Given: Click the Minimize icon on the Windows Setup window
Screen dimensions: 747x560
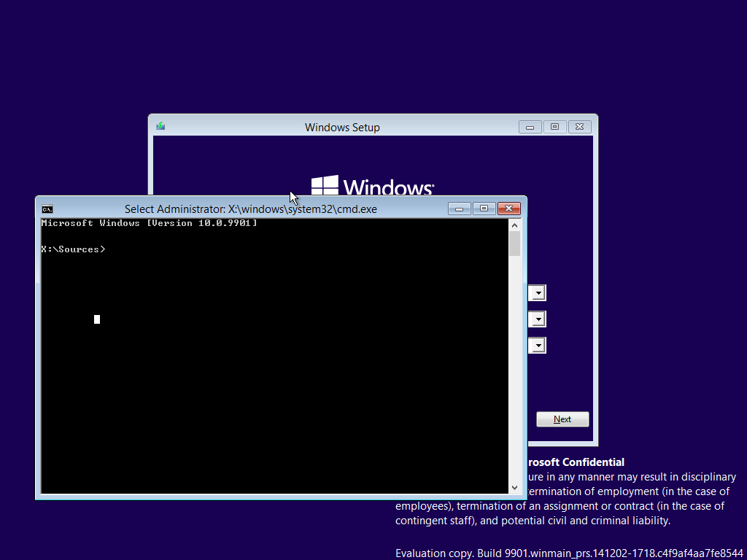Looking at the screenshot, I should [x=530, y=126].
